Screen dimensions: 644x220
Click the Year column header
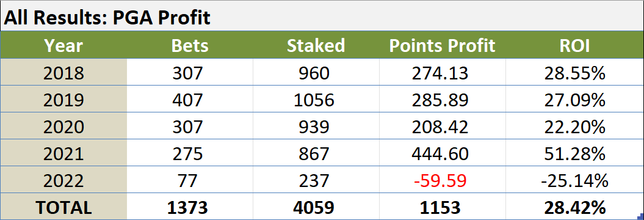point(63,46)
